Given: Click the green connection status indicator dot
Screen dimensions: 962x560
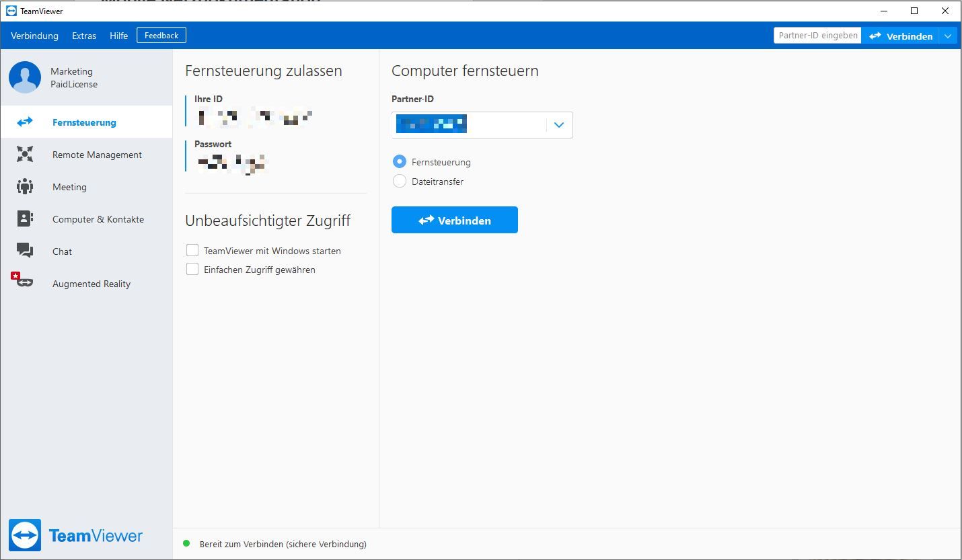Looking at the screenshot, I should [186, 543].
